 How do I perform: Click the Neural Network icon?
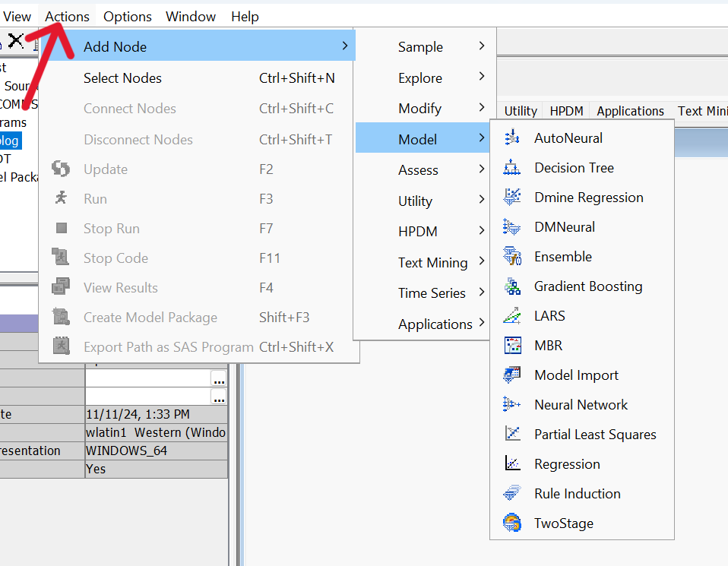tap(512, 405)
